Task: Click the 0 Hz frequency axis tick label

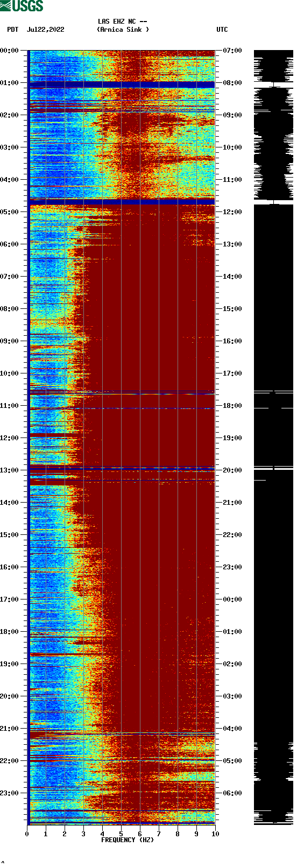Action: click(27, 834)
